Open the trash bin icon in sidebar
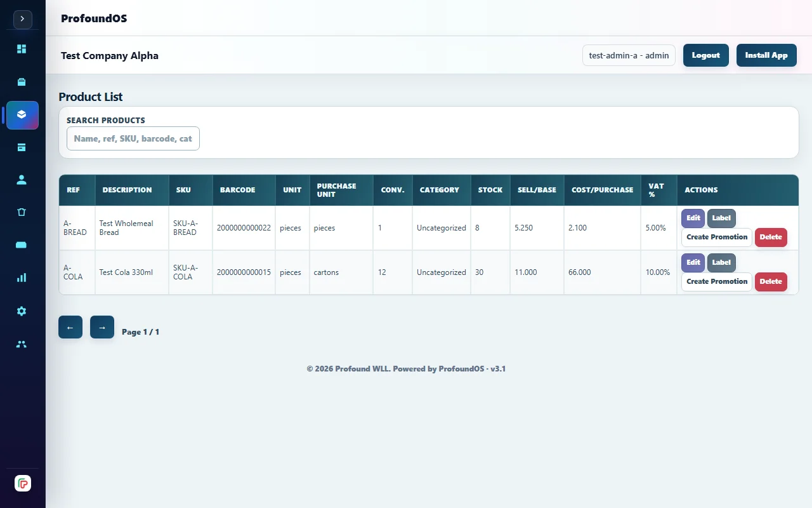Viewport: 812px width, 508px height. pos(22,212)
